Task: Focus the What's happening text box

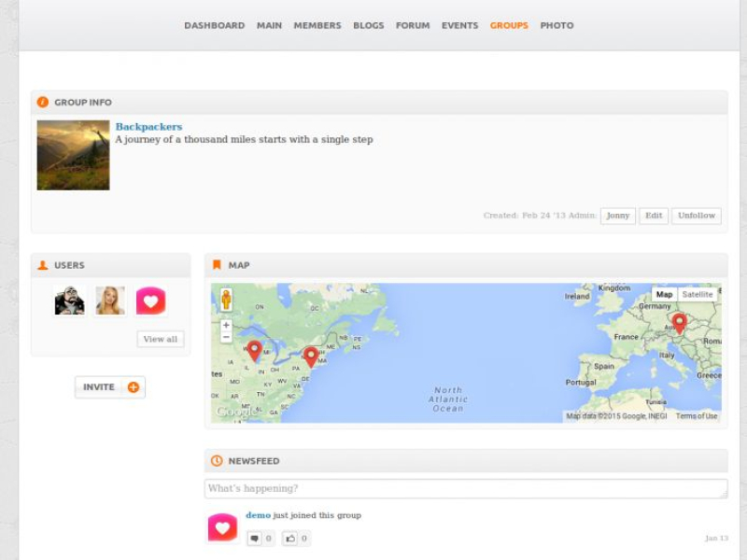Action: point(465,489)
